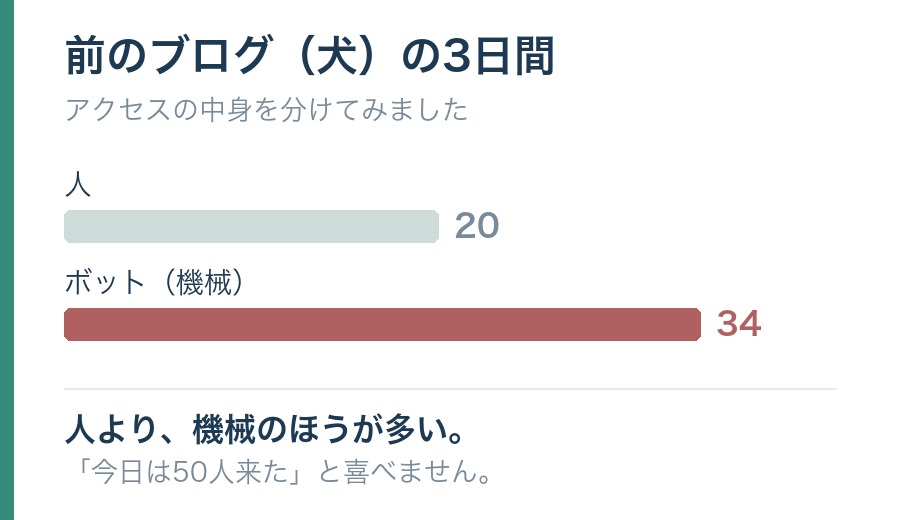Click the heading 前のブログ（犬）の3日間
The height and width of the screenshot is (520, 900).
(309, 56)
